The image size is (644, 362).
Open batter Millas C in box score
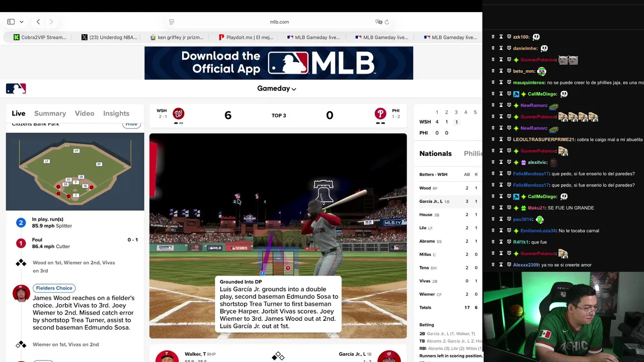point(427,254)
